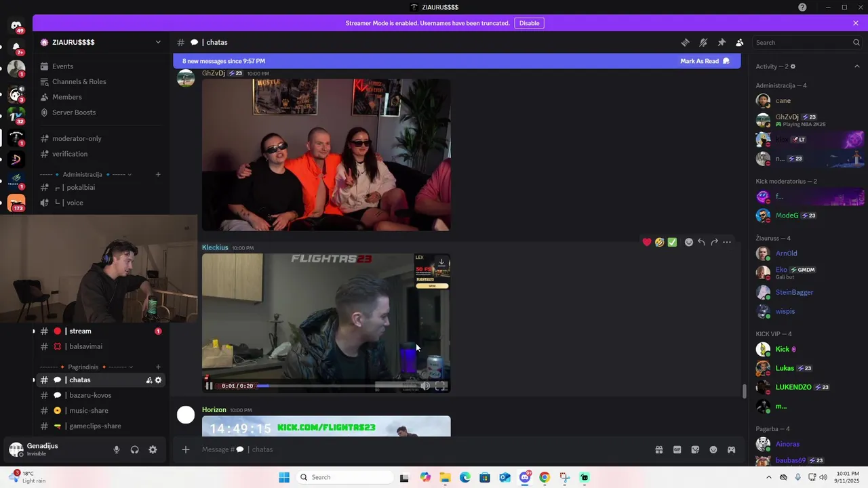
Task: Pause the playing Kleckius video
Action: tap(209, 386)
